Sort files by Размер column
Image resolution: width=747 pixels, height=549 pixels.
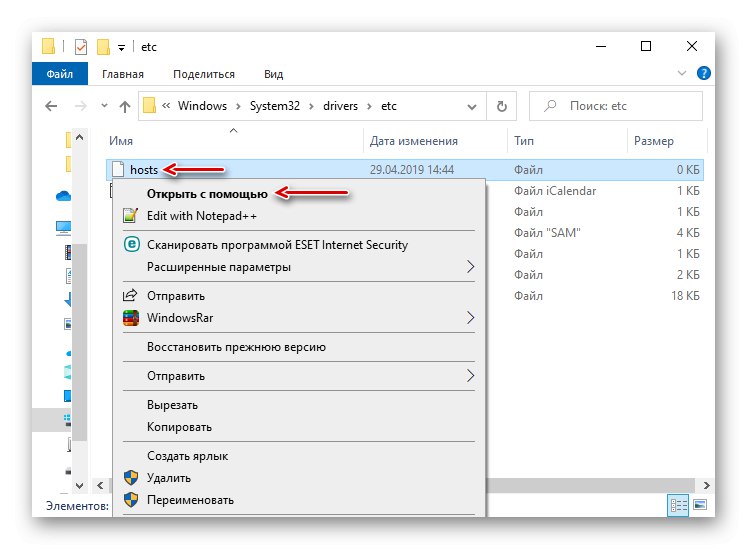tap(654, 141)
